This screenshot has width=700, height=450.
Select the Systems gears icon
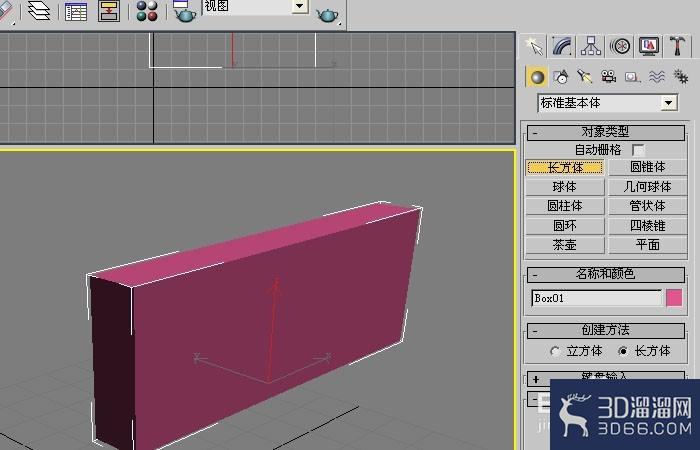pos(680,77)
